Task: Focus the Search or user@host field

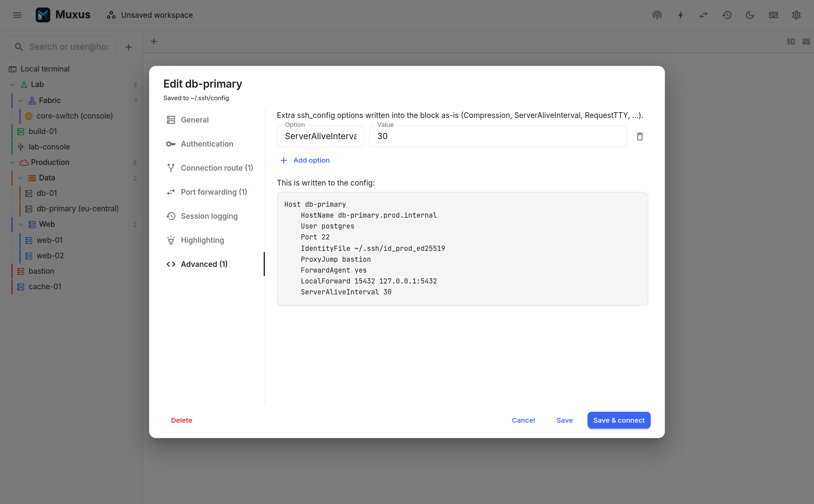Action: (61, 47)
